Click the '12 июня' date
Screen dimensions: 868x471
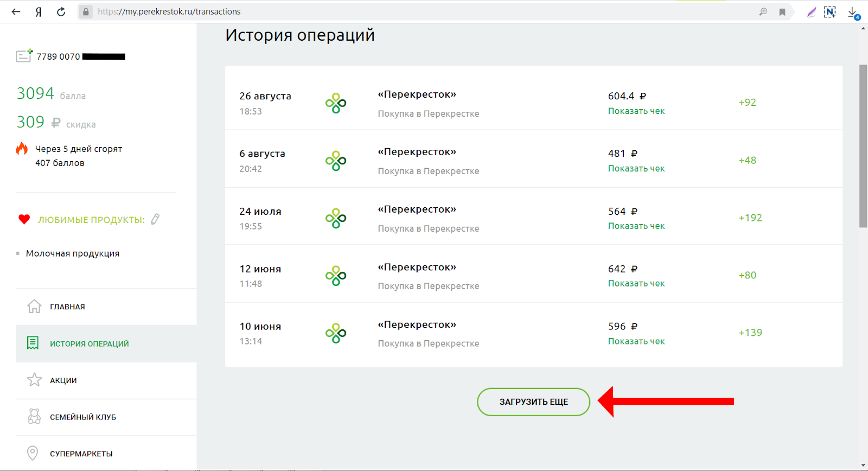(260, 269)
